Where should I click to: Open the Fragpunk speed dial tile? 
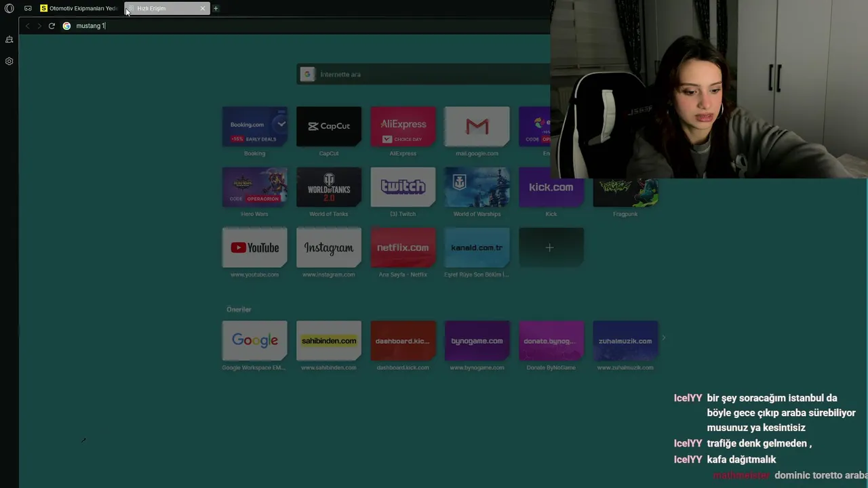[625, 192]
